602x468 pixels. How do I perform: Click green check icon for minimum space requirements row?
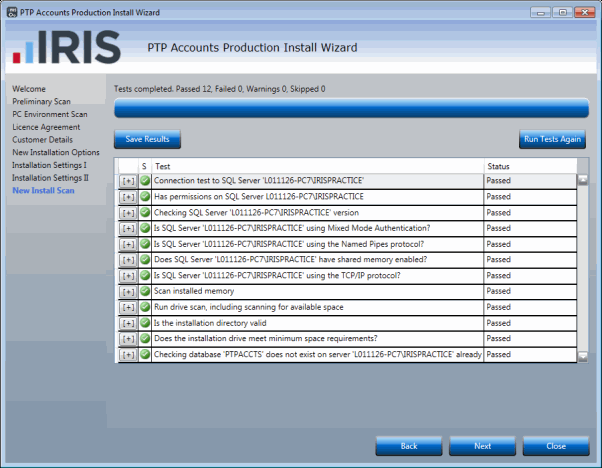coord(145,338)
